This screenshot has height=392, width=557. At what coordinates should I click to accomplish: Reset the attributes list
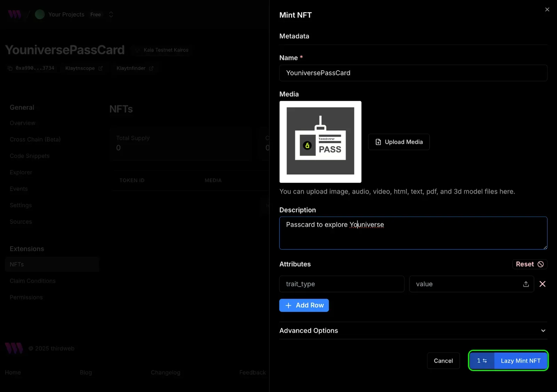click(x=529, y=264)
